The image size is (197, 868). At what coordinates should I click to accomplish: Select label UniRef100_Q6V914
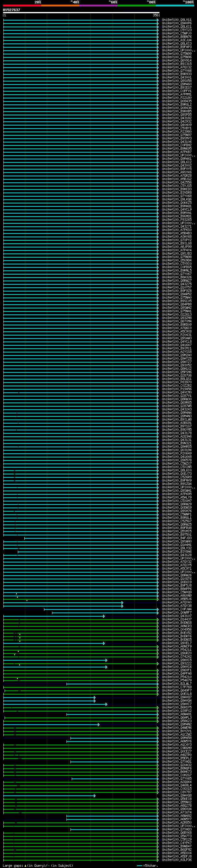[177, 61]
